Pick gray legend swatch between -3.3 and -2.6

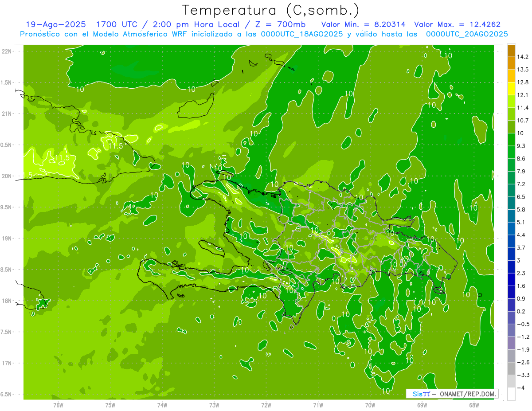click(x=511, y=368)
